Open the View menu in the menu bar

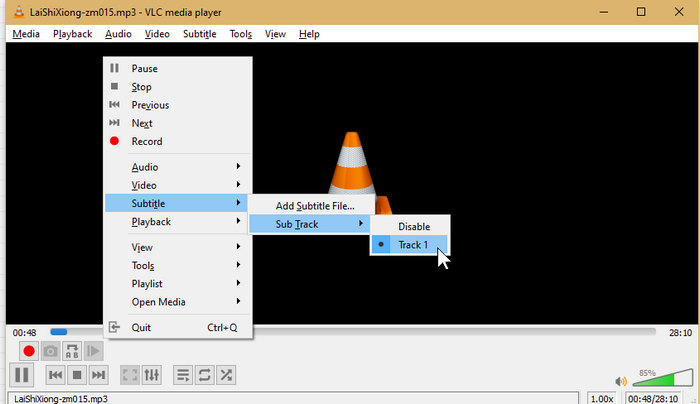coord(275,34)
